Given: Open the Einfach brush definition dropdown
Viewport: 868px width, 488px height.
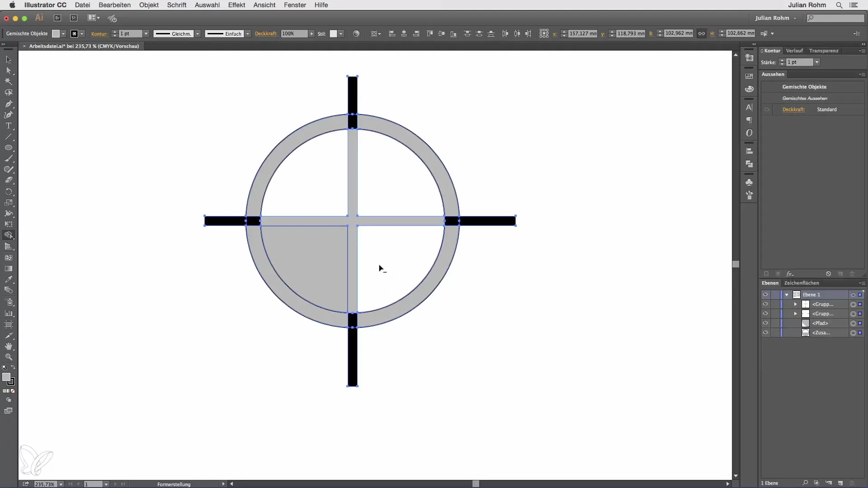Looking at the screenshot, I should [x=248, y=34].
